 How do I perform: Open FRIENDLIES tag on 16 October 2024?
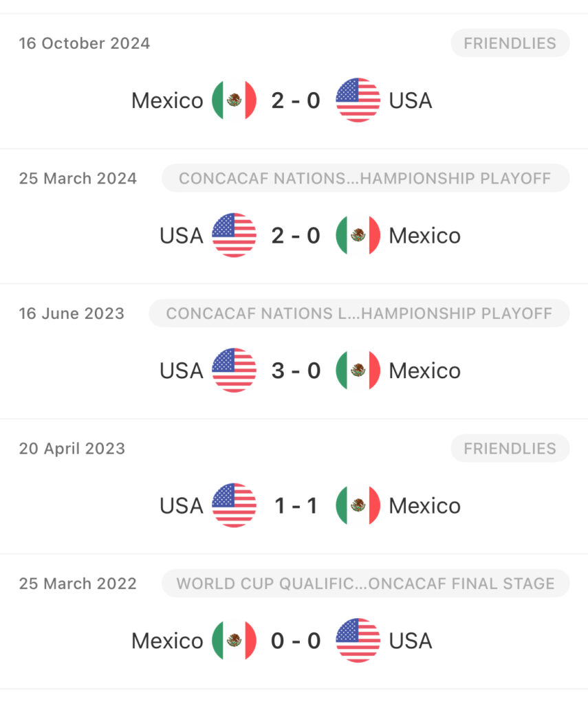(x=510, y=43)
